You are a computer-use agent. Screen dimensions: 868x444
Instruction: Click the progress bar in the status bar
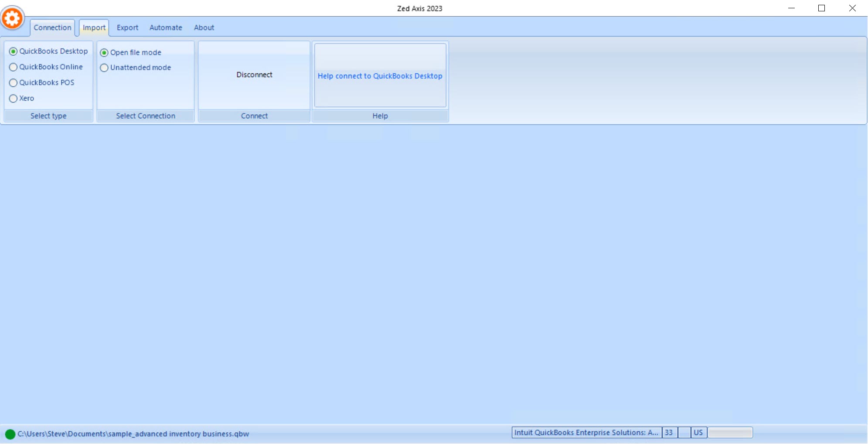tap(730, 432)
